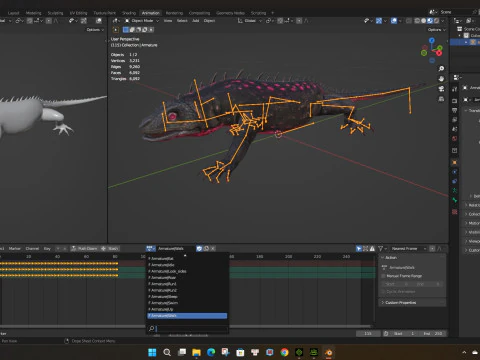Screen dimensions: 480x360
Task: Open the Tool properties tab
Action: (455, 89)
